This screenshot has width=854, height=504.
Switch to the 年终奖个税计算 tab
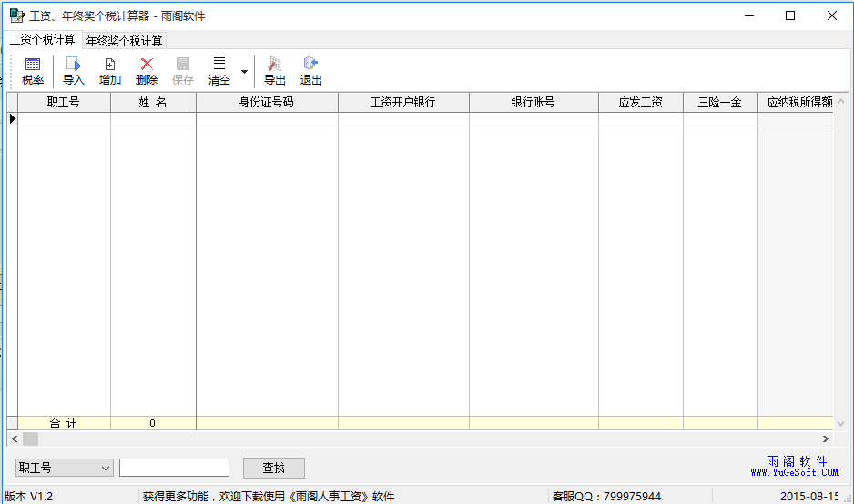point(125,41)
